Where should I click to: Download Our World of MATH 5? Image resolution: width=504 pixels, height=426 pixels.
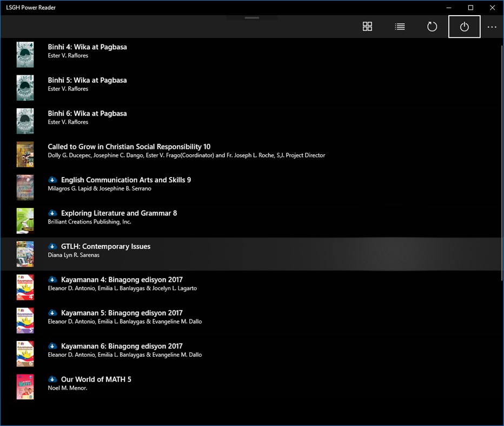pos(52,379)
